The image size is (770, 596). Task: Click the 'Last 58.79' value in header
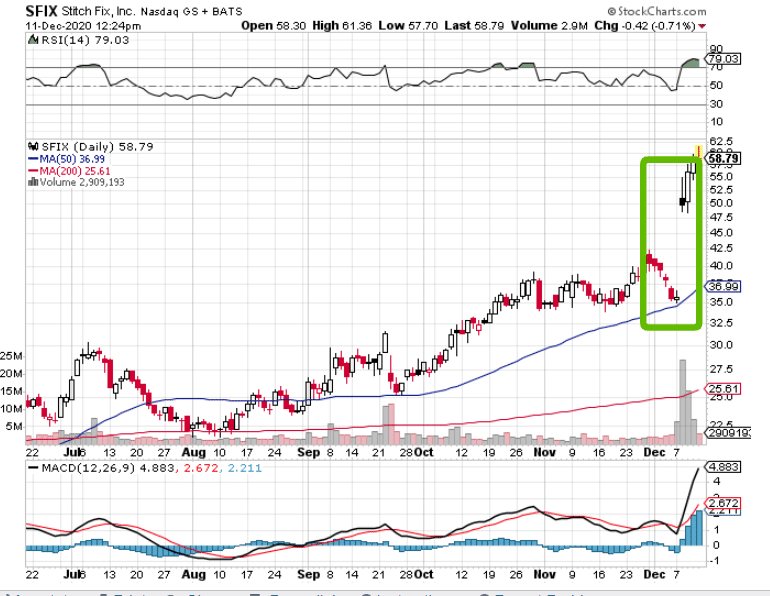(474, 26)
